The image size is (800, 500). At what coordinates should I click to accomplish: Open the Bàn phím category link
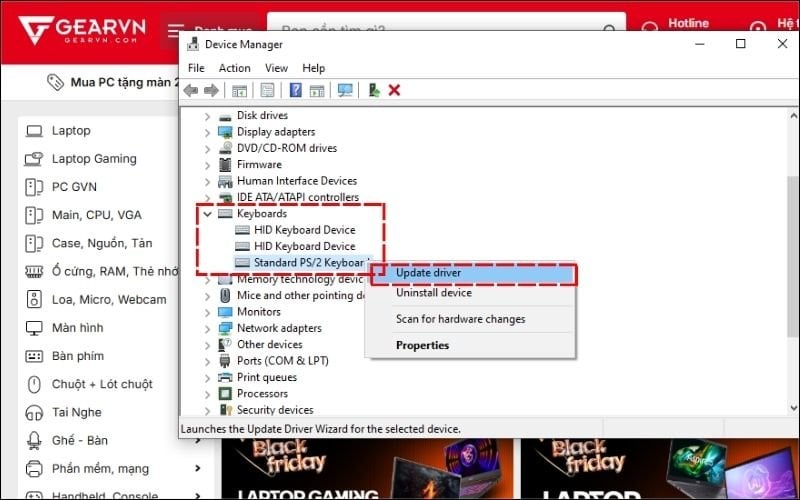tap(78, 356)
